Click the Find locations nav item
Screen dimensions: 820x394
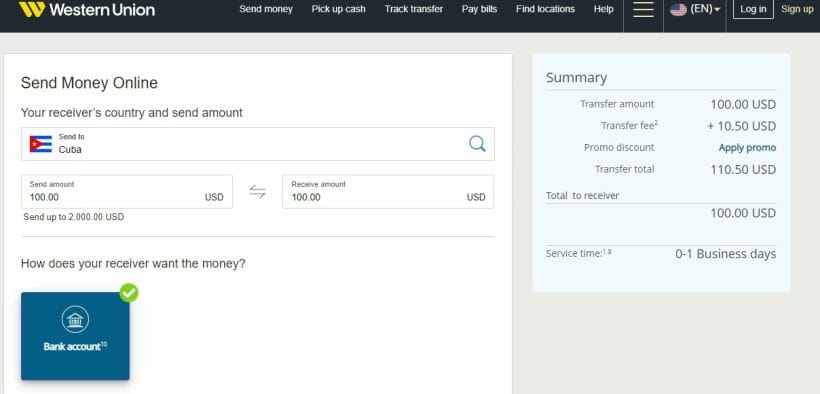coord(545,9)
